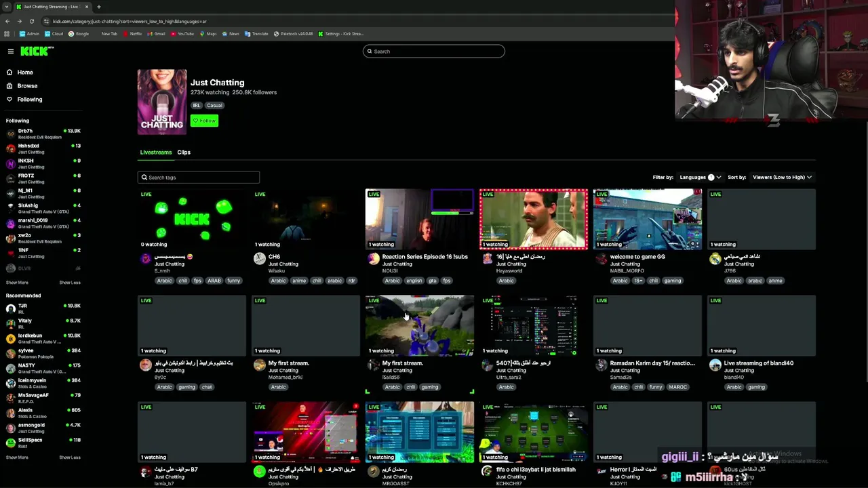Open the 'welcome to game GG' stream thumbnail
The height and width of the screenshot is (488, 868).
[648, 220]
